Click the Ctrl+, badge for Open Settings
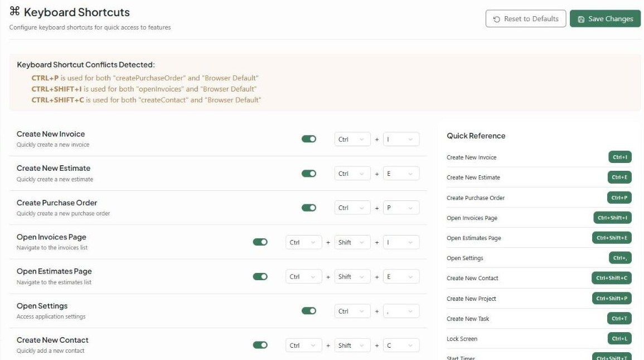The width and height of the screenshot is (644, 360). (620, 258)
